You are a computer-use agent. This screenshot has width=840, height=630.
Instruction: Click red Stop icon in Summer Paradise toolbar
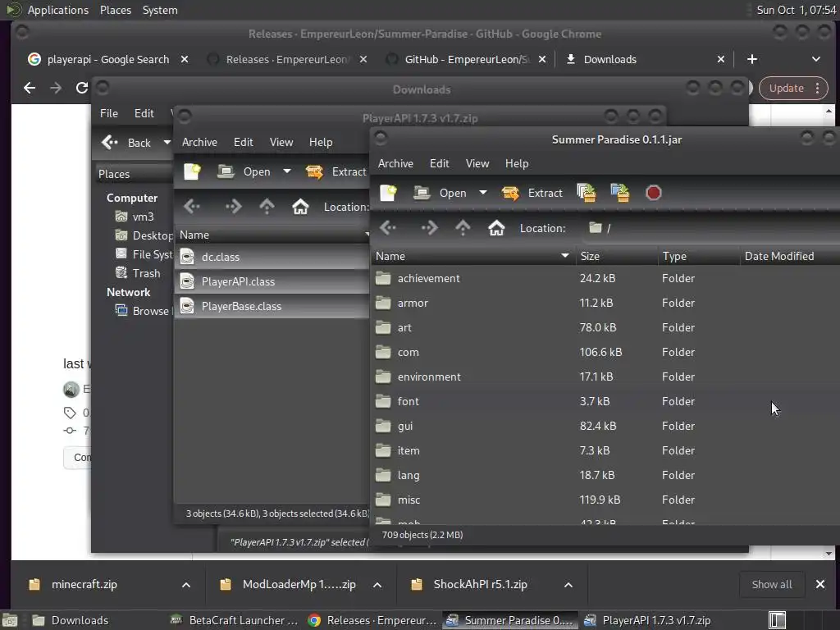[654, 193]
